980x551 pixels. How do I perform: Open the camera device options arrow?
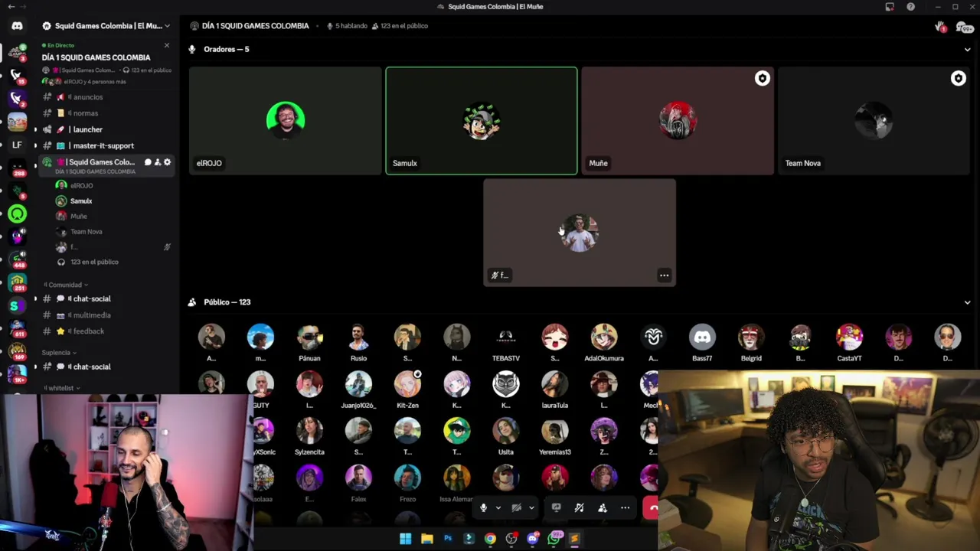531,507
